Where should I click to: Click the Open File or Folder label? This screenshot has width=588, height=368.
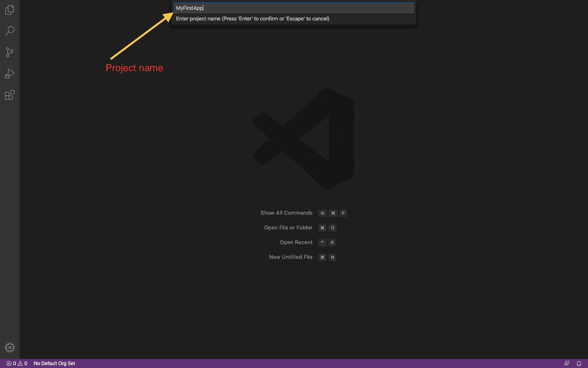pos(288,227)
